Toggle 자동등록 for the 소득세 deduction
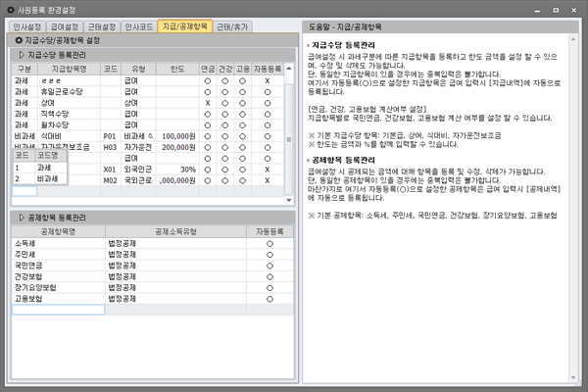The height and width of the screenshot is (392, 588). click(x=269, y=241)
